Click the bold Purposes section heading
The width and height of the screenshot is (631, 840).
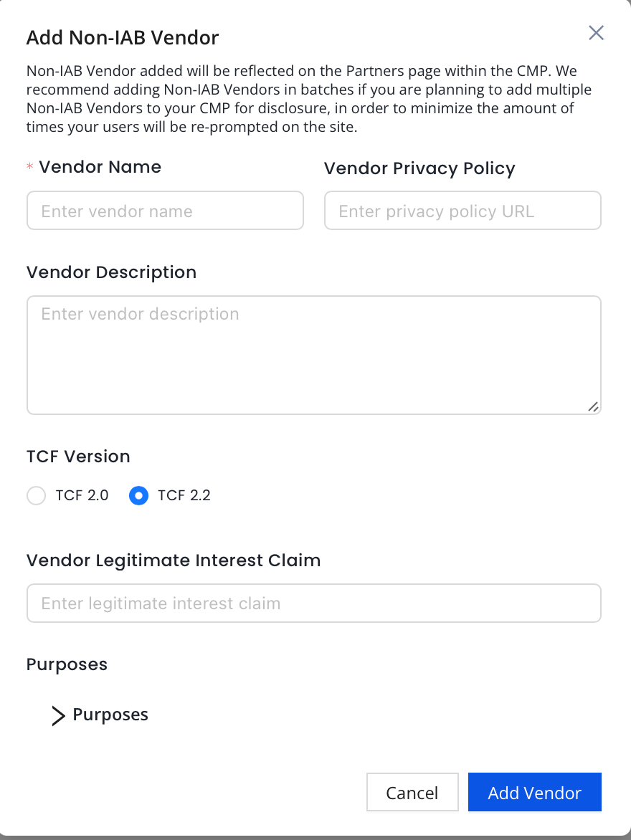(67, 664)
